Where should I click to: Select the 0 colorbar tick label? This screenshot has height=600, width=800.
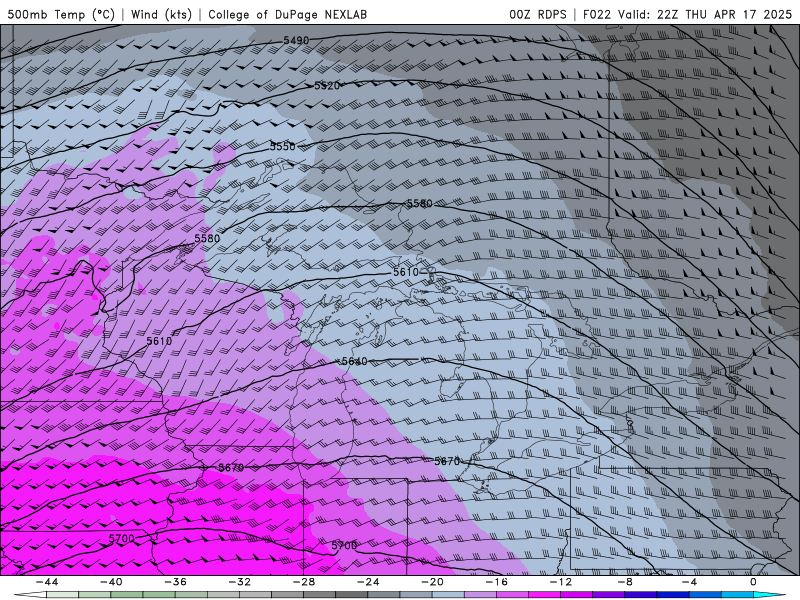click(754, 582)
